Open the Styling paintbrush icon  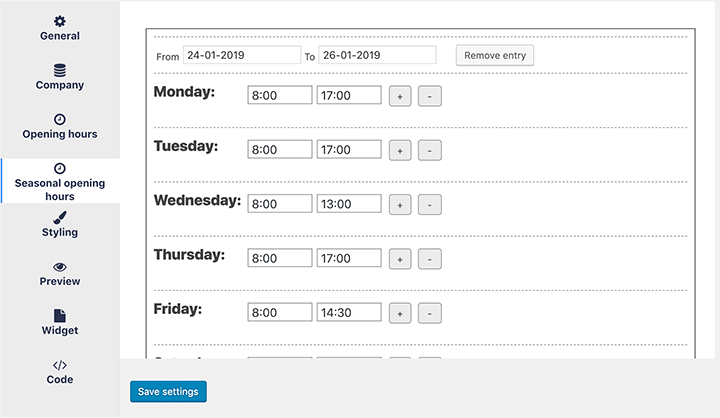coord(60,217)
